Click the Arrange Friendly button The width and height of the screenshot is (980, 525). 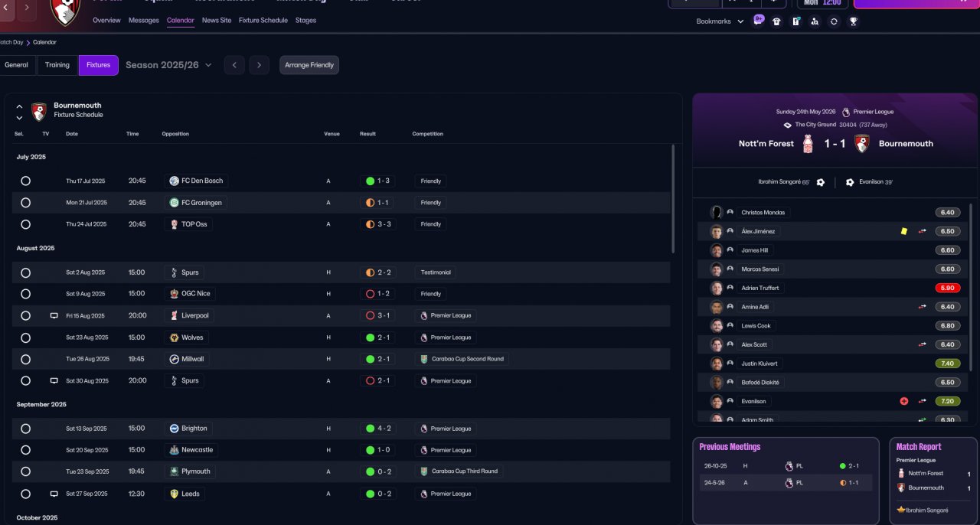(x=309, y=65)
